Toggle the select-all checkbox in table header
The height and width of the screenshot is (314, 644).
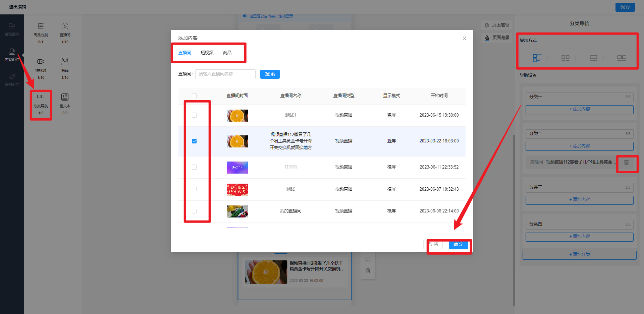[194, 96]
